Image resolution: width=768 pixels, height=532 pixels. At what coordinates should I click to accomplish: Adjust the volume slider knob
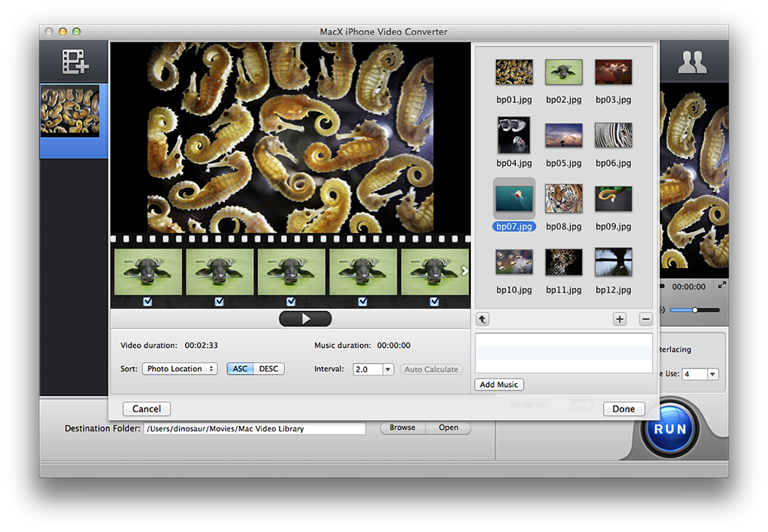[x=694, y=310]
